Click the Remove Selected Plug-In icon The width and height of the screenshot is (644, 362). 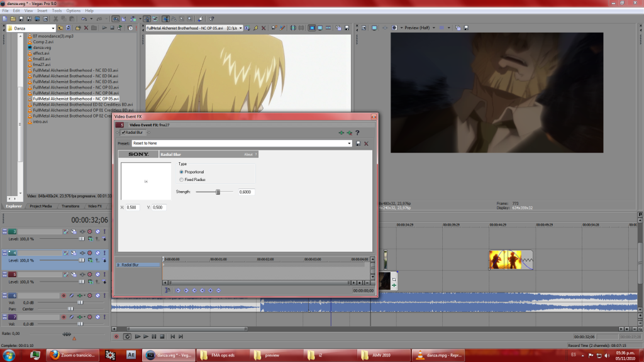tap(350, 133)
